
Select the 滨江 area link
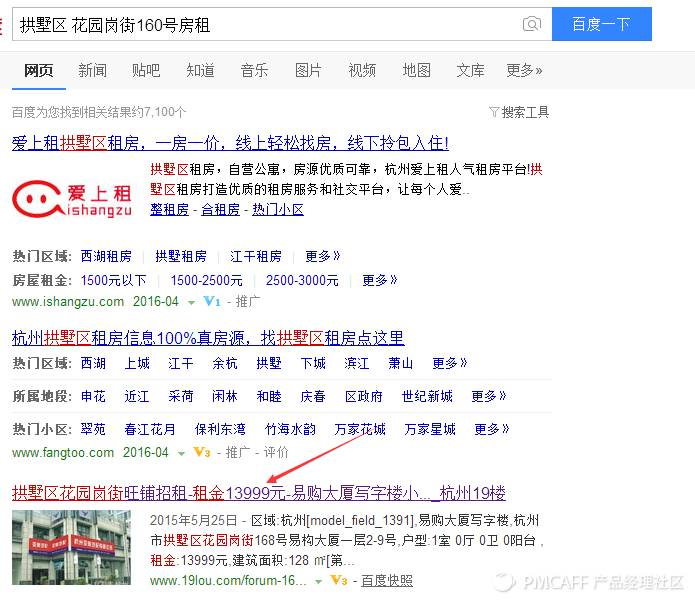pyautogui.click(x=357, y=363)
